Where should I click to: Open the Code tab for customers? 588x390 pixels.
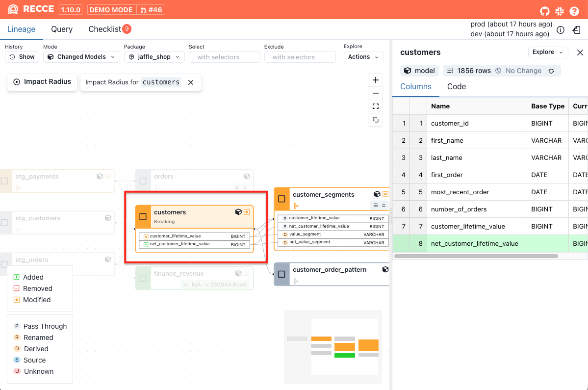pos(457,87)
